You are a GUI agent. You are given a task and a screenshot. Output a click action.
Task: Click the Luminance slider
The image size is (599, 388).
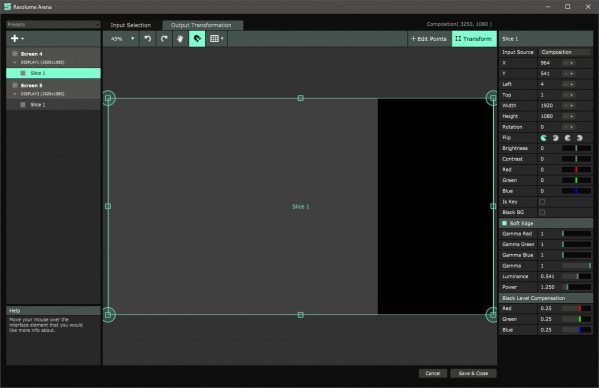click(x=576, y=276)
